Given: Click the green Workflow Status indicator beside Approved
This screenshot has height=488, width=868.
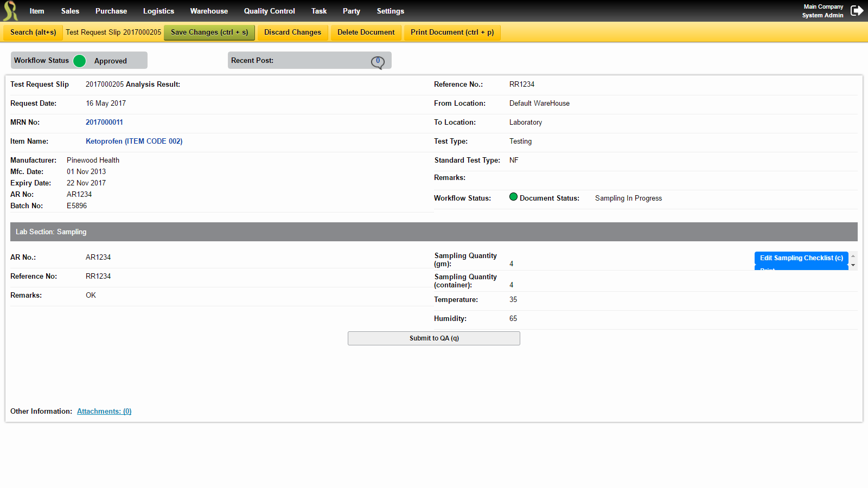Looking at the screenshot, I should [79, 60].
